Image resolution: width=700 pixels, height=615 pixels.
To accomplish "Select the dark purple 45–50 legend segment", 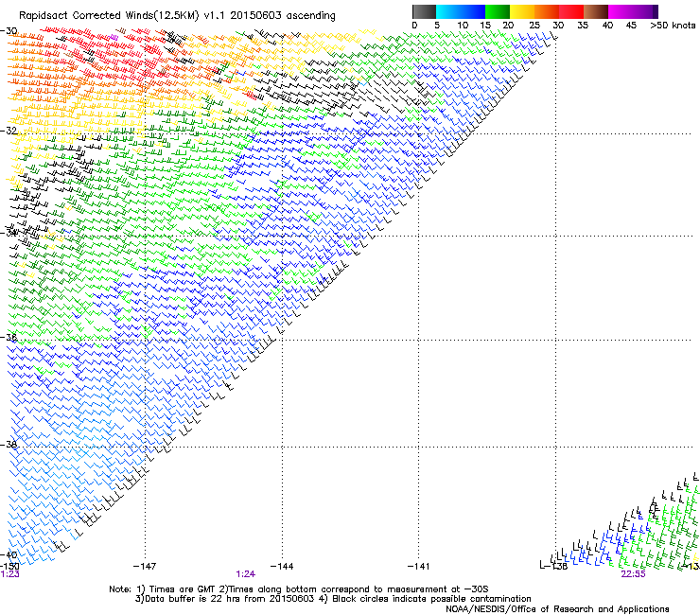I will point(645,11).
